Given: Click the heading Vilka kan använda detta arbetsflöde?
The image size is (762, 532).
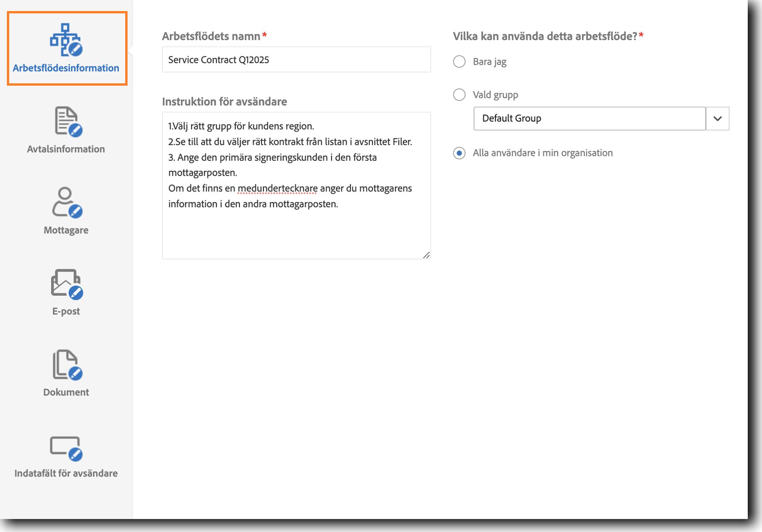Looking at the screenshot, I should click(x=545, y=36).
